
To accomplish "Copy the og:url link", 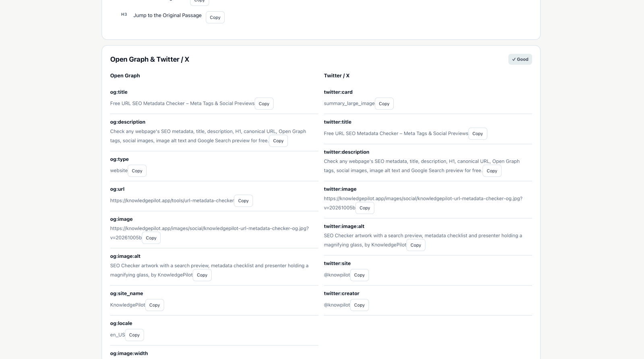I will click(x=243, y=201).
